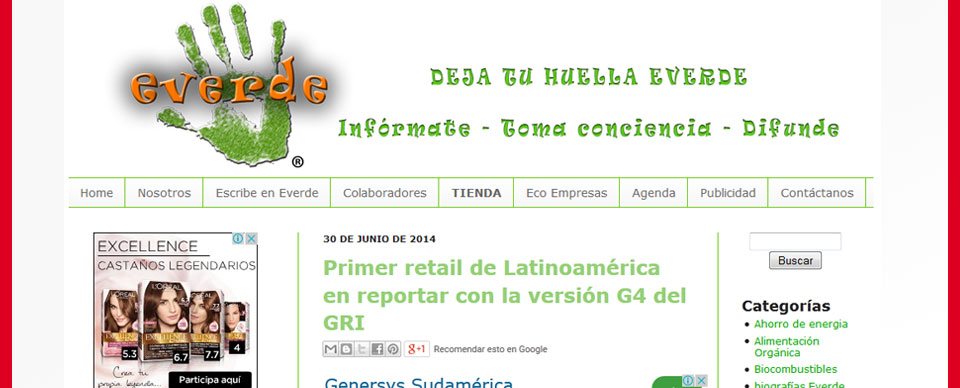
Task: Open the Home menu item
Action: click(97, 193)
